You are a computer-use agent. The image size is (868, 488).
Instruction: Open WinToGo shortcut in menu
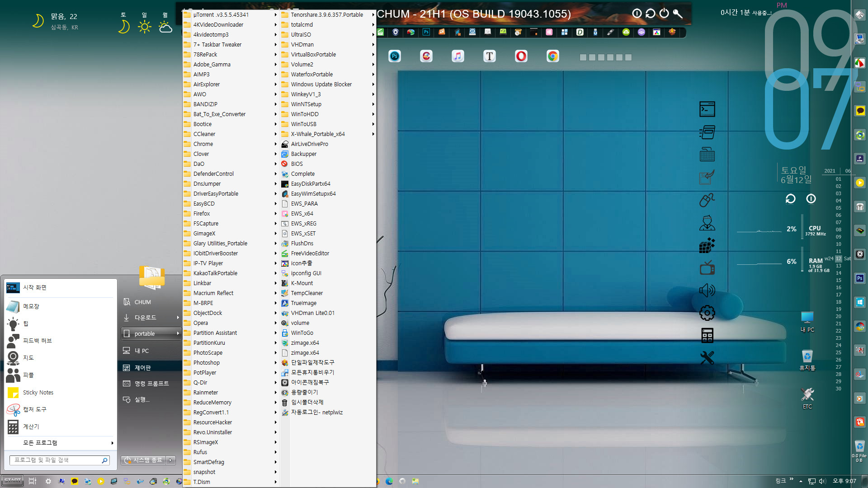coord(328,333)
